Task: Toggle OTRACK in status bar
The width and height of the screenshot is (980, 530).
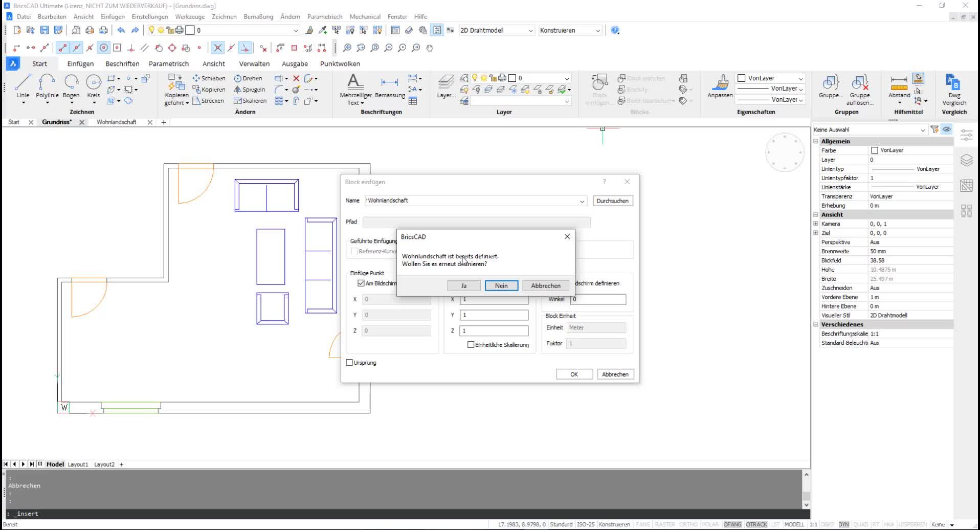Action: click(x=756, y=524)
